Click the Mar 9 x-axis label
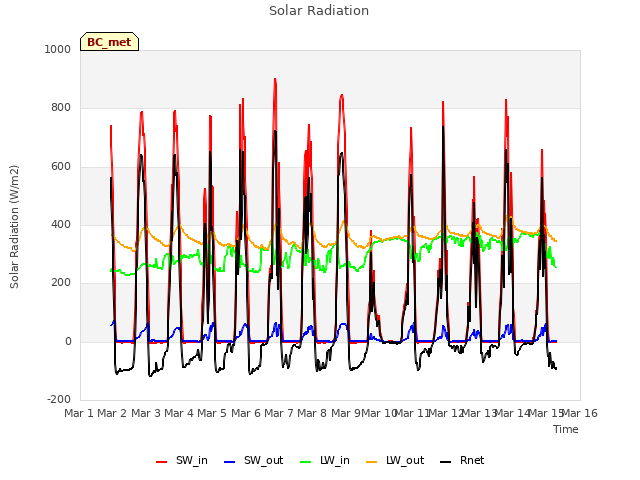The height and width of the screenshot is (480, 640). point(346,413)
